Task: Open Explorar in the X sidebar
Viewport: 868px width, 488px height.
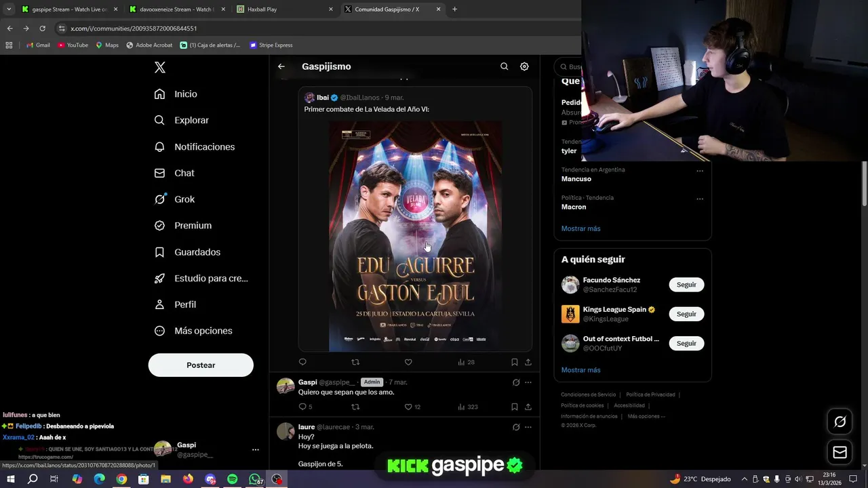Action: (182, 120)
